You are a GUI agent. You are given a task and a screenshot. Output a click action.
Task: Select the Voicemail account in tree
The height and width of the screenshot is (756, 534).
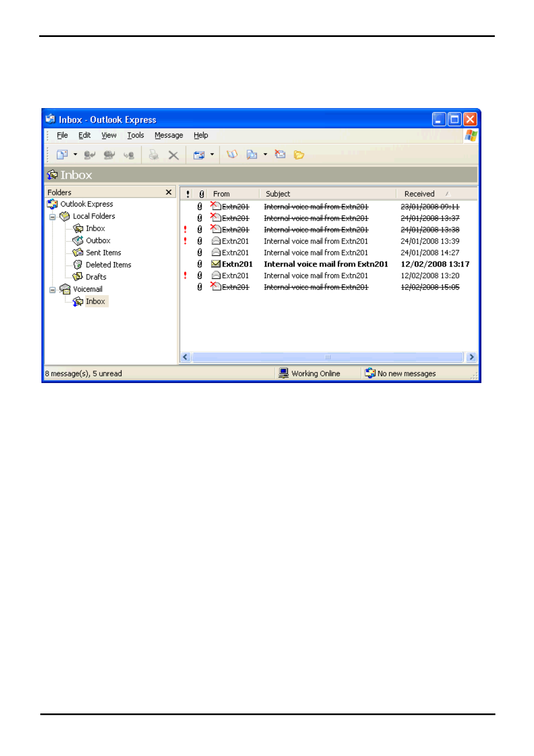tap(88, 290)
